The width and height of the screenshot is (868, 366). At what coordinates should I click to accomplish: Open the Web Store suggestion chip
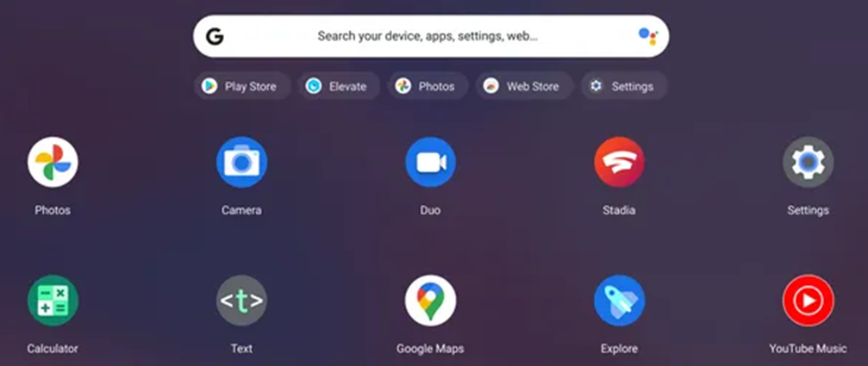click(524, 86)
